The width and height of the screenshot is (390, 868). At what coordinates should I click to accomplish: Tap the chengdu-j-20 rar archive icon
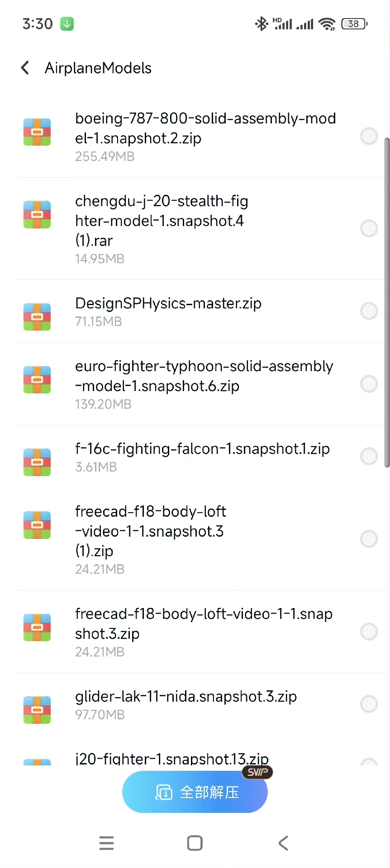(x=37, y=215)
